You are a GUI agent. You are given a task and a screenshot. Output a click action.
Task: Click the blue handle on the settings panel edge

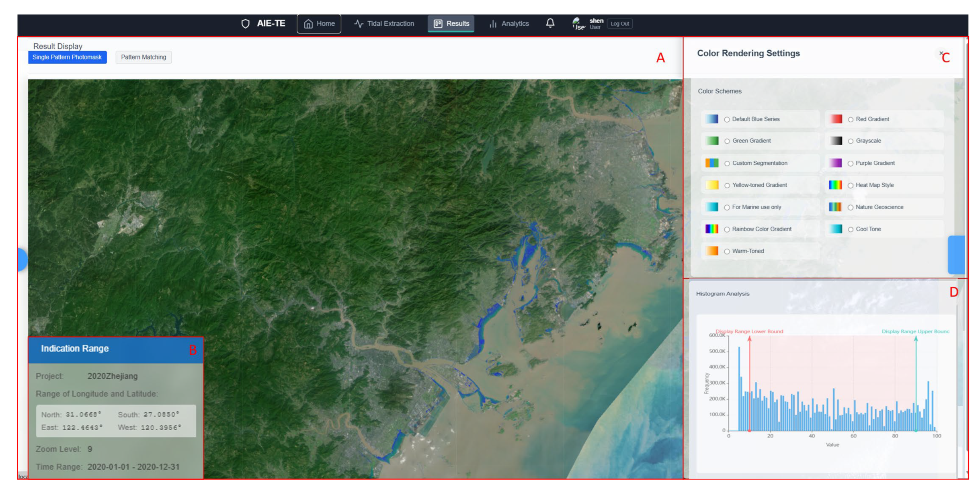(956, 255)
